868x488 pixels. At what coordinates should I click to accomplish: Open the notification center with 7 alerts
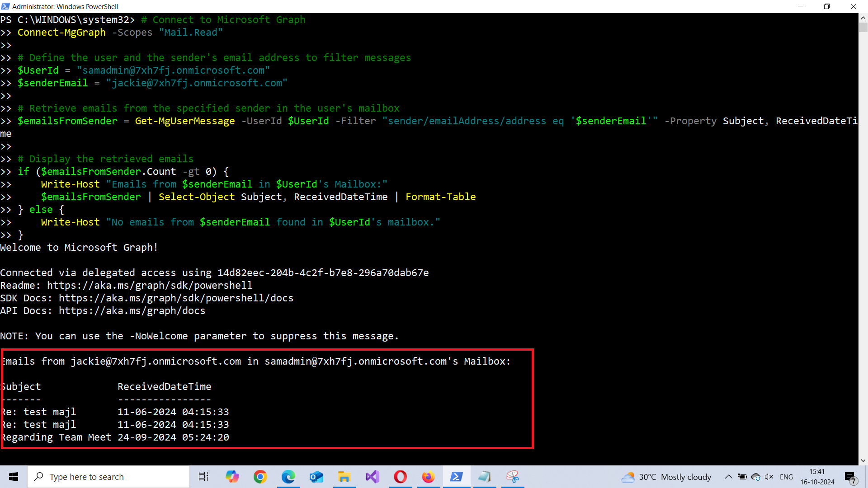[x=850, y=477]
